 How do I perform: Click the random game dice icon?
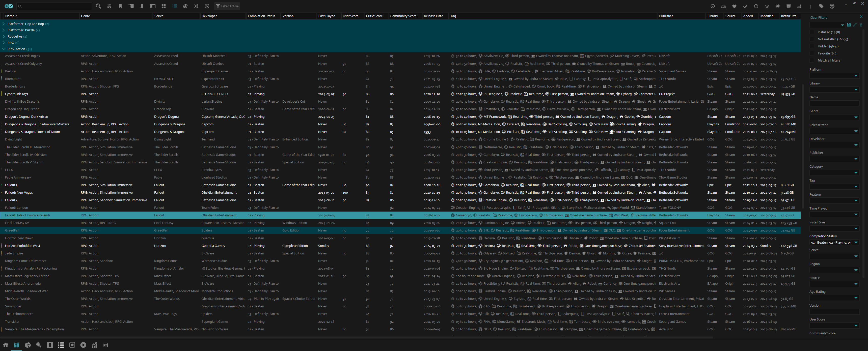click(x=185, y=6)
